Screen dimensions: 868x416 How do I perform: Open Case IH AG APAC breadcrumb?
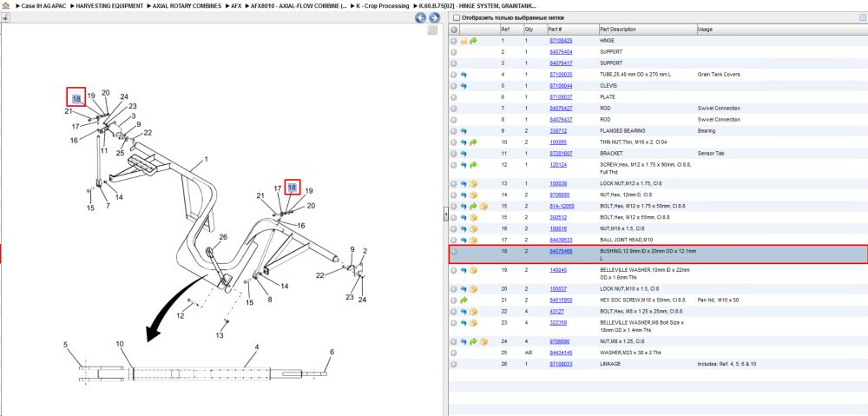[43, 5]
